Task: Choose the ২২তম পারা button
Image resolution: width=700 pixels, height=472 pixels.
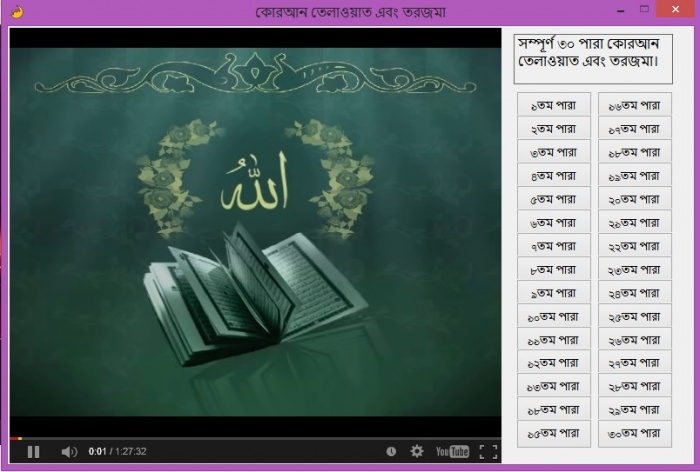Action: (635, 246)
